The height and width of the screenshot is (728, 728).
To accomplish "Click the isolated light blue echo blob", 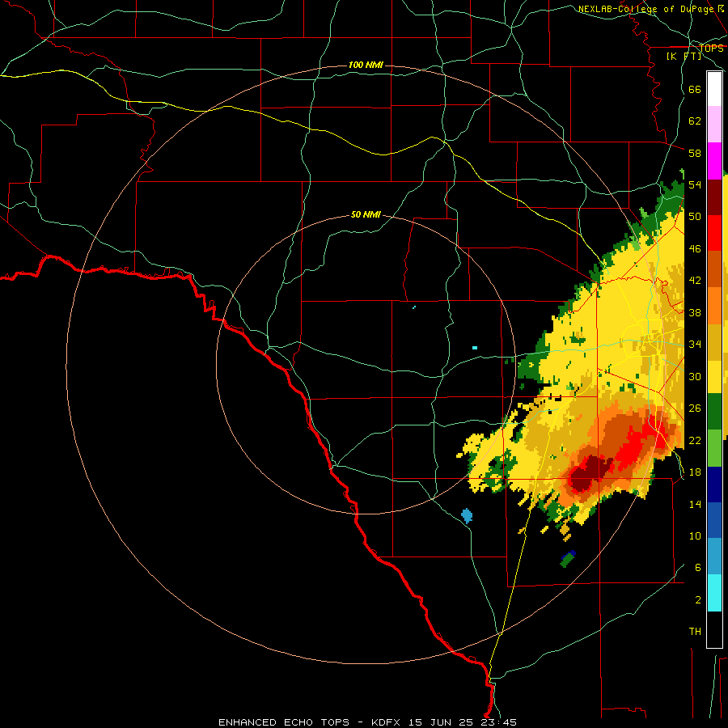I will (467, 516).
